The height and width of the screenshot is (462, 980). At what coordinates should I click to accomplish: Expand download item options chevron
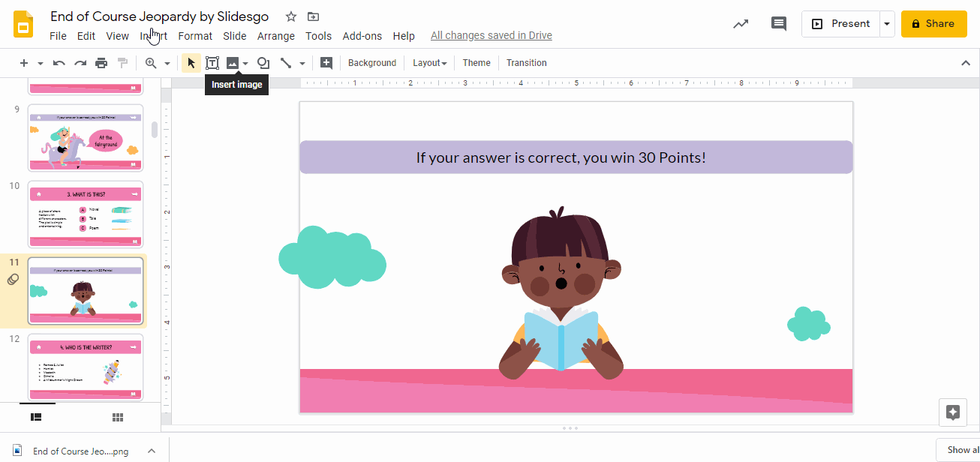pyautogui.click(x=151, y=451)
